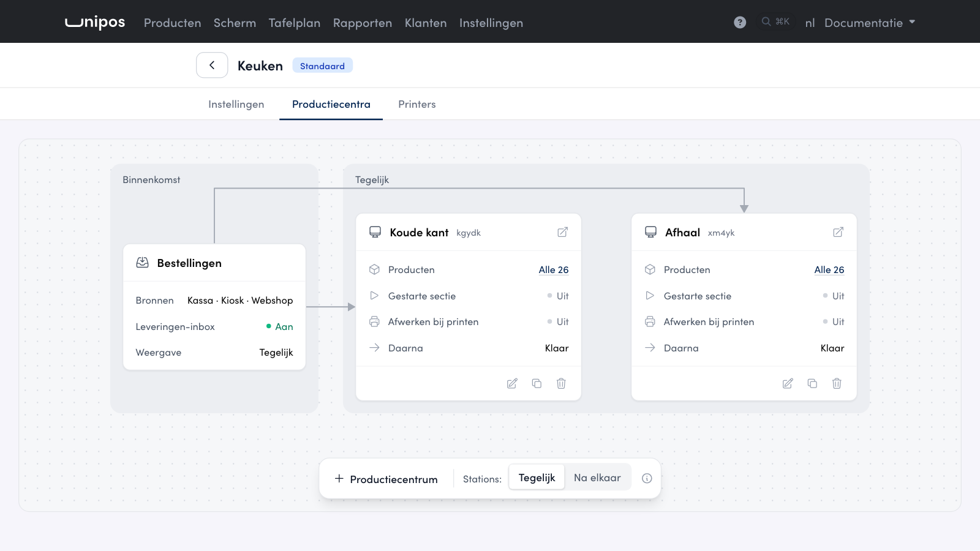Viewport: 980px width, 551px height.
Task: Navigate to Rapporten
Action: (363, 23)
